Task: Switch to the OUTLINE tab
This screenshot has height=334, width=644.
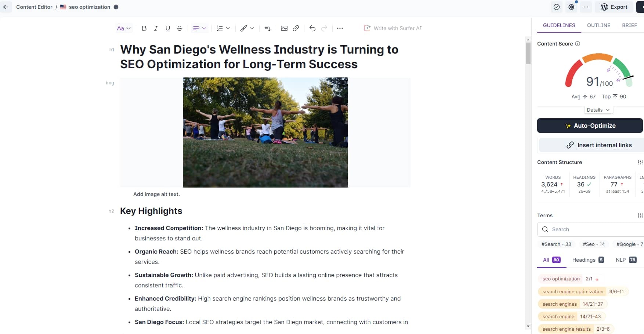Action: (x=598, y=25)
